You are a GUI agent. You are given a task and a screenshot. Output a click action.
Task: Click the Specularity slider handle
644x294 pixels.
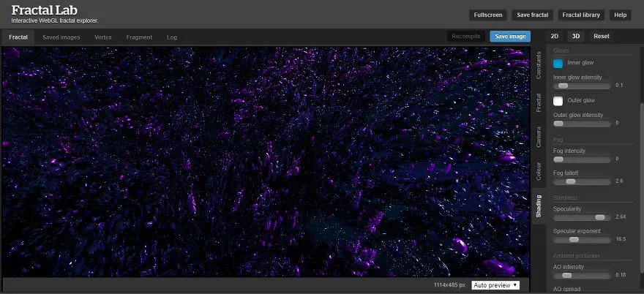600,217
